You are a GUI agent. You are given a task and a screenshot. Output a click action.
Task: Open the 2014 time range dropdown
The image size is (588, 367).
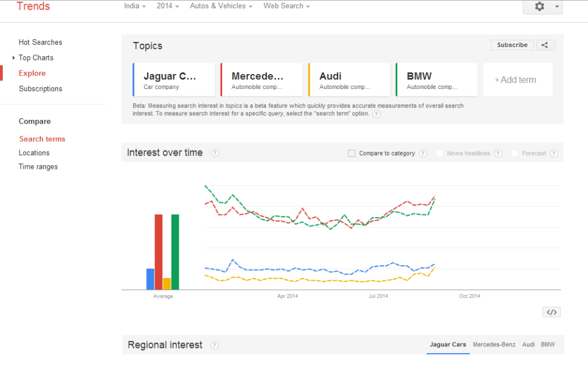pyautogui.click(x=168, y=6)
